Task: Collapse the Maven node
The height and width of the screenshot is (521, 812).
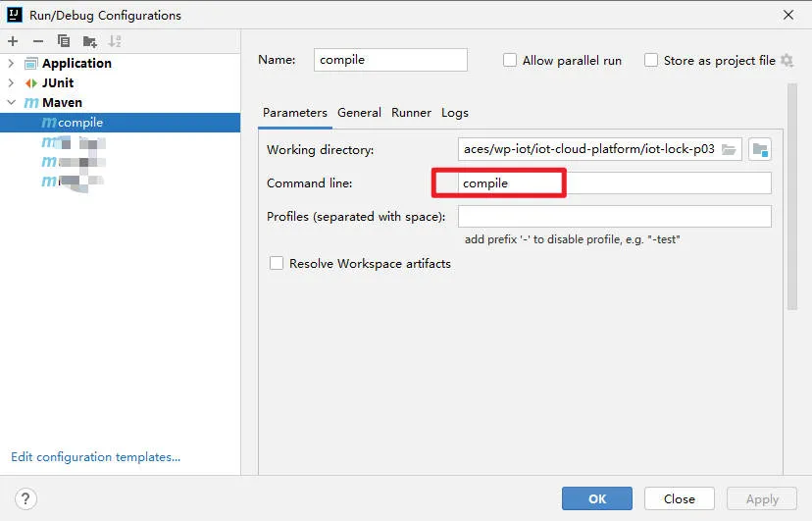Action: tap(11, 103)
